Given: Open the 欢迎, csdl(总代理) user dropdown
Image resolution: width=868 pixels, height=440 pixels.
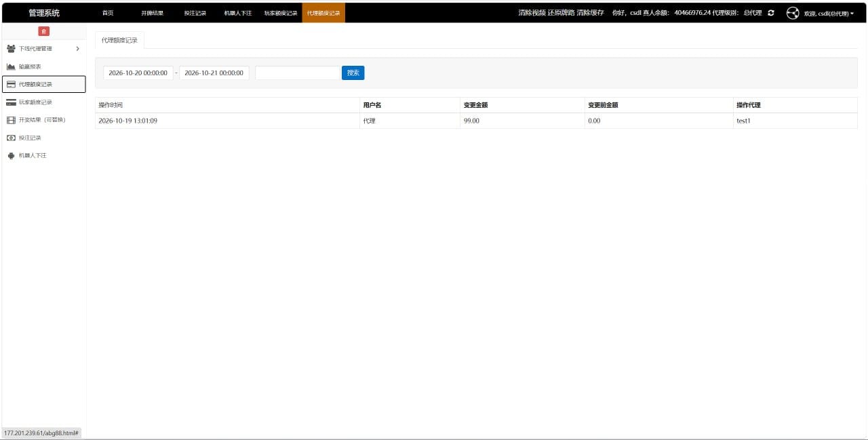Looking at the screenshot, I should (829, 14).
